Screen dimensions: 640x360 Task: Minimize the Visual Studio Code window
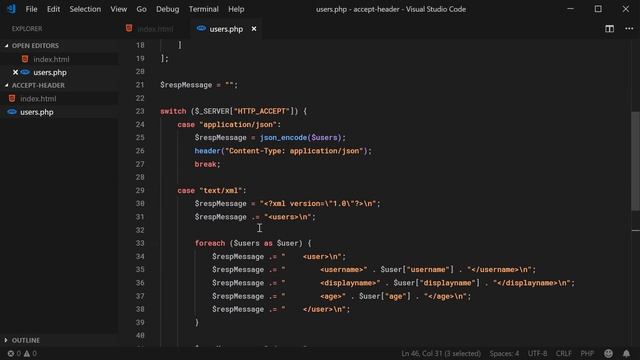point(570,9)
